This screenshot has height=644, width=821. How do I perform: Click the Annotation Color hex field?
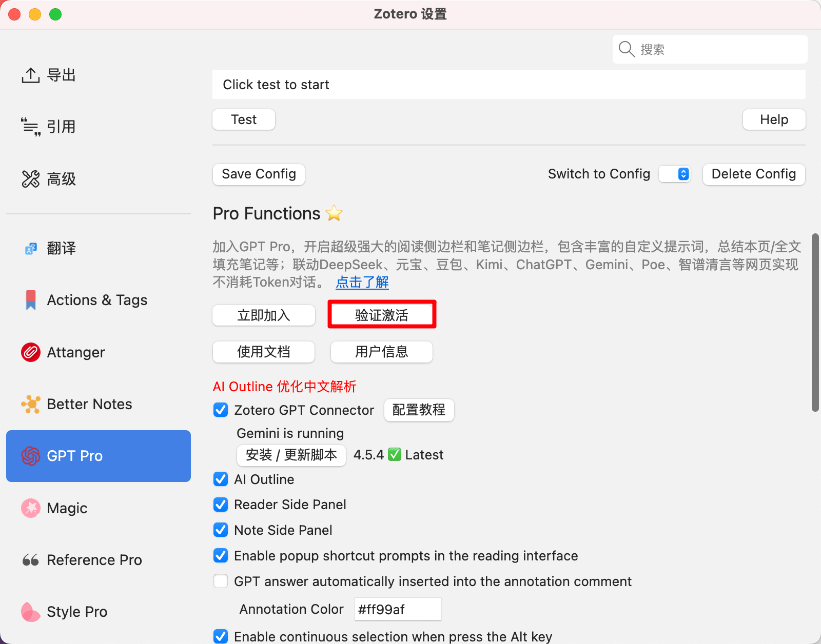pyautogui.click(x=398, y=609)
